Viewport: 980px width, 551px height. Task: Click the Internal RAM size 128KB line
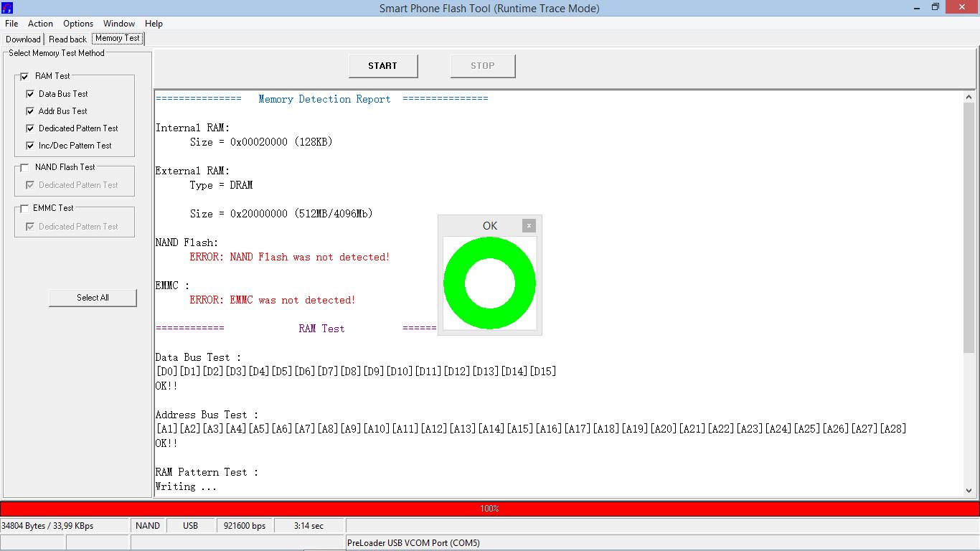[261, 142]
